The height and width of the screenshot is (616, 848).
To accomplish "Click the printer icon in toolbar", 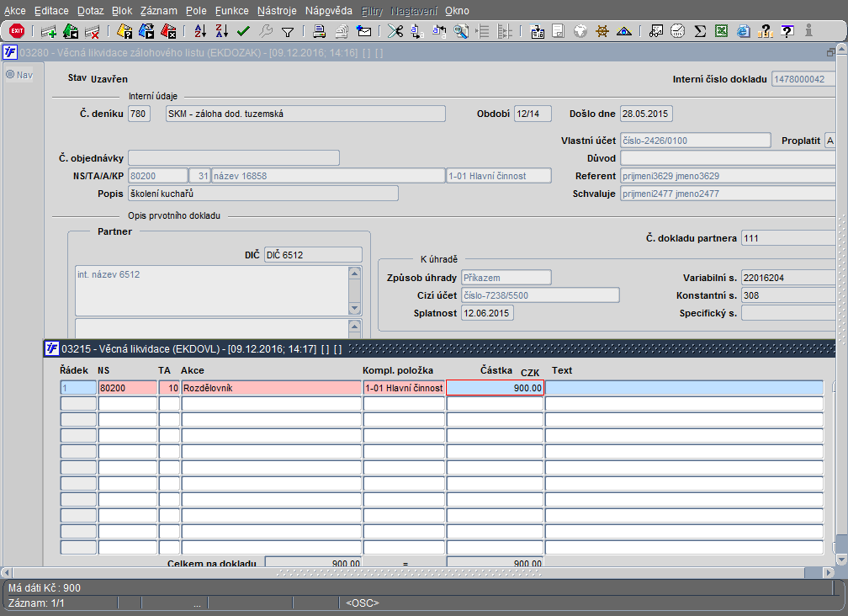I will click(319, 31).
